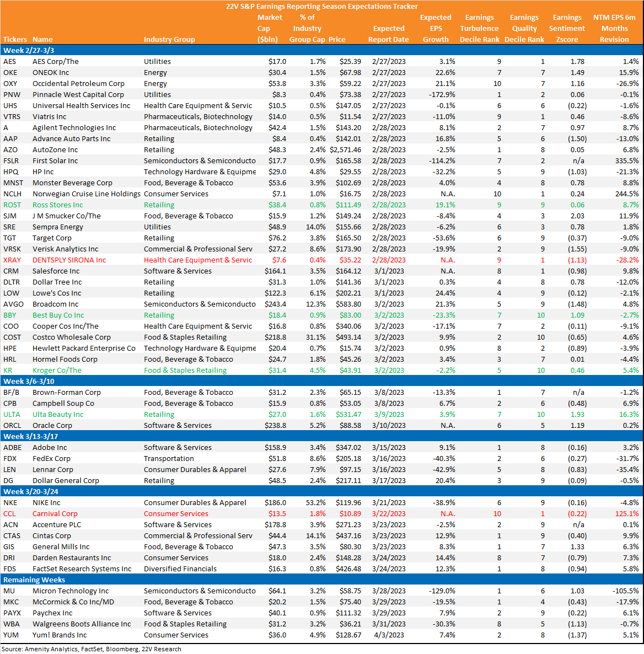
Task: Select 'Yum! Brands Inc' name
Action: pos(60,635)
